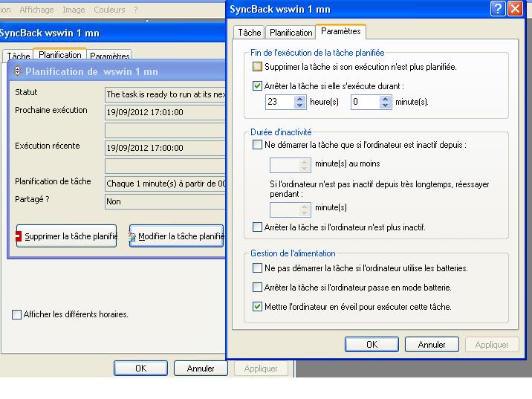Click the up arrow of the minute(s) au moins spinner
The image size is (532, 399).
click(x=305, y=162)
